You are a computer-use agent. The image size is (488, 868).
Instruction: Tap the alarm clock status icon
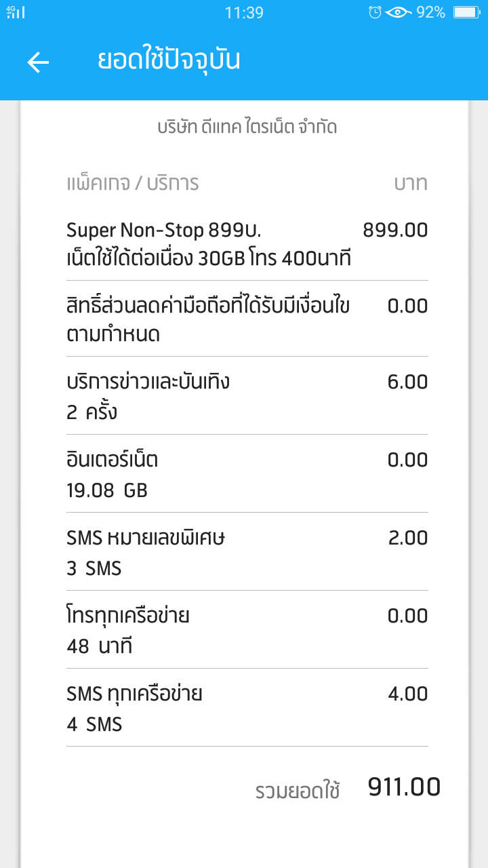374,12
